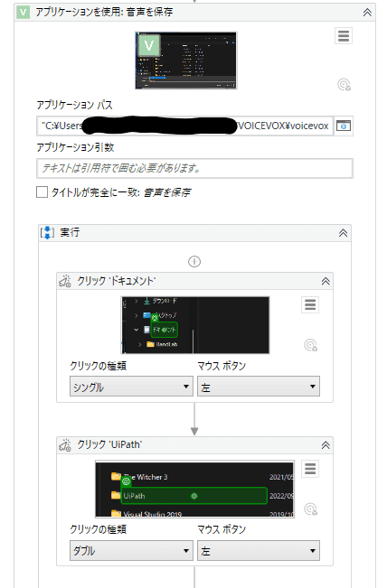Screen dimensions: 387x588
Task: Collapse the 'アプリケーションを使用: 音声を保存' activity
Action: (367, 13)
